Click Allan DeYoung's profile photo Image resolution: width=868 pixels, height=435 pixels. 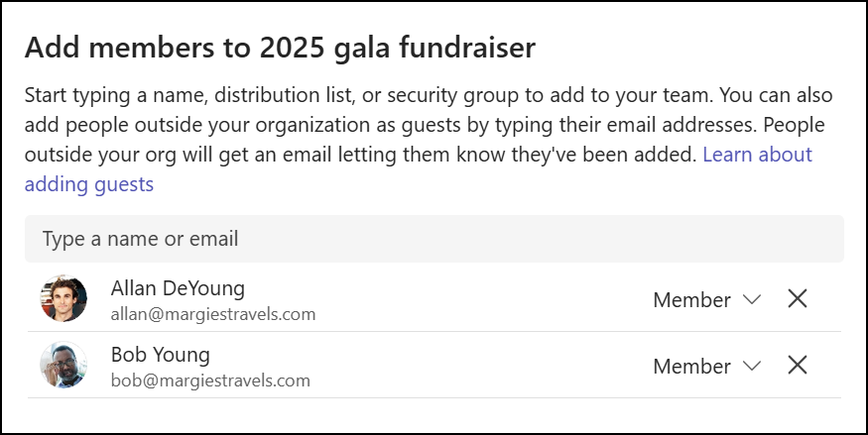(64, 298)
